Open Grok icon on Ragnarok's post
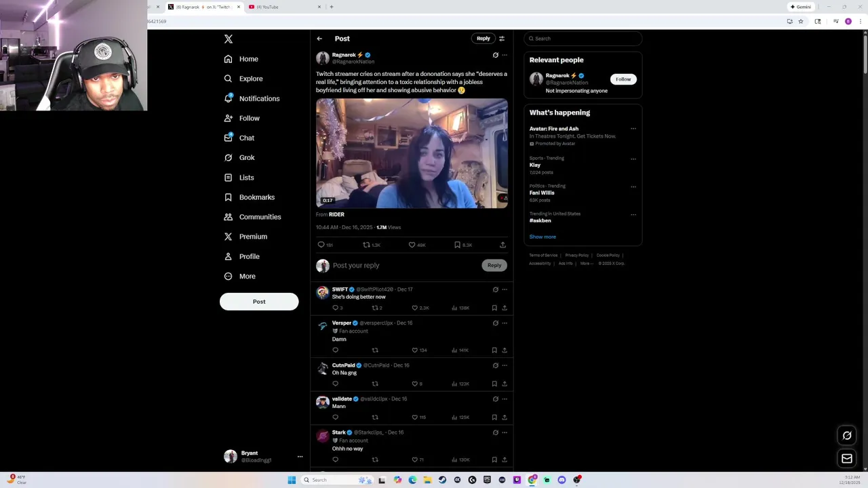The image size is (868, 488). [x=495, y=55]
